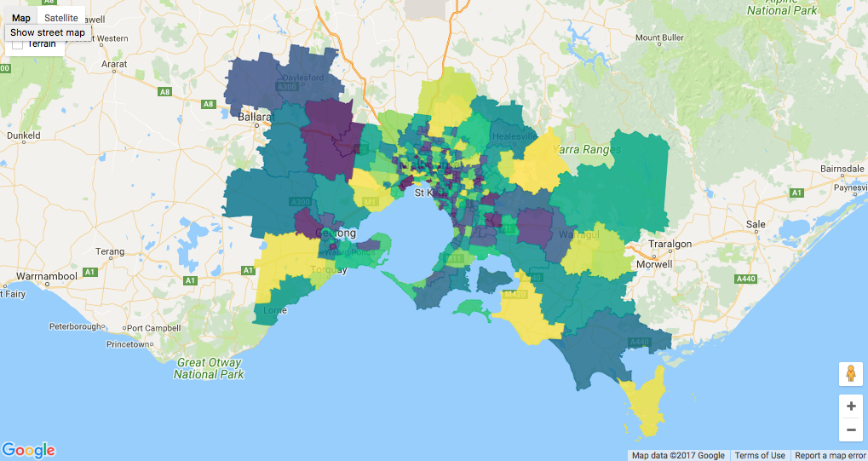The height and width of the screenshot is (461, 868).
Task: Click Alpine National Park label
Action: coord(782,7)
